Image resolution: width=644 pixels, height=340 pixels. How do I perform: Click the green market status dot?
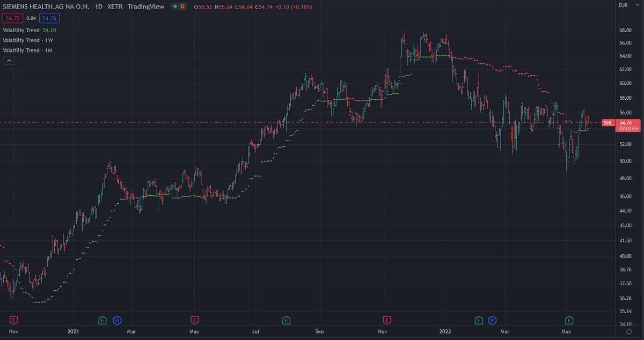(x=174, y=7)
